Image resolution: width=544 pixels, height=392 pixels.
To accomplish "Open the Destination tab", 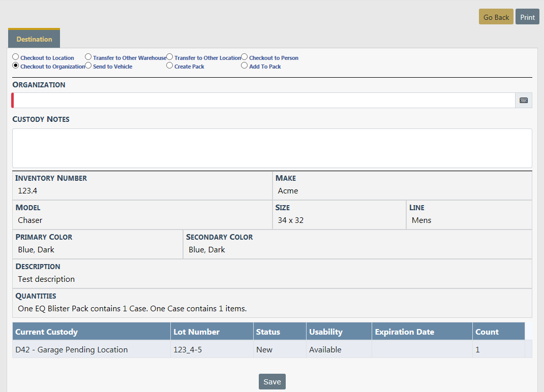I will (x=34, y=39).
